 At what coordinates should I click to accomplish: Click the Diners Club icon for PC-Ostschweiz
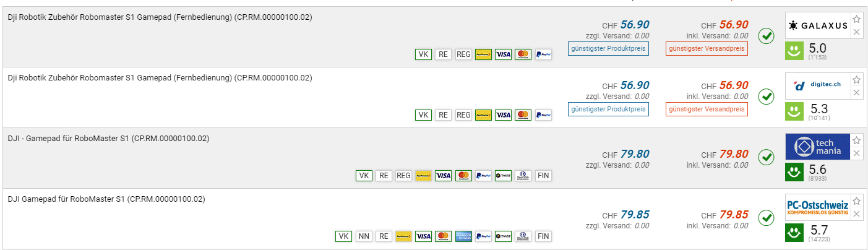coord(523,236)
